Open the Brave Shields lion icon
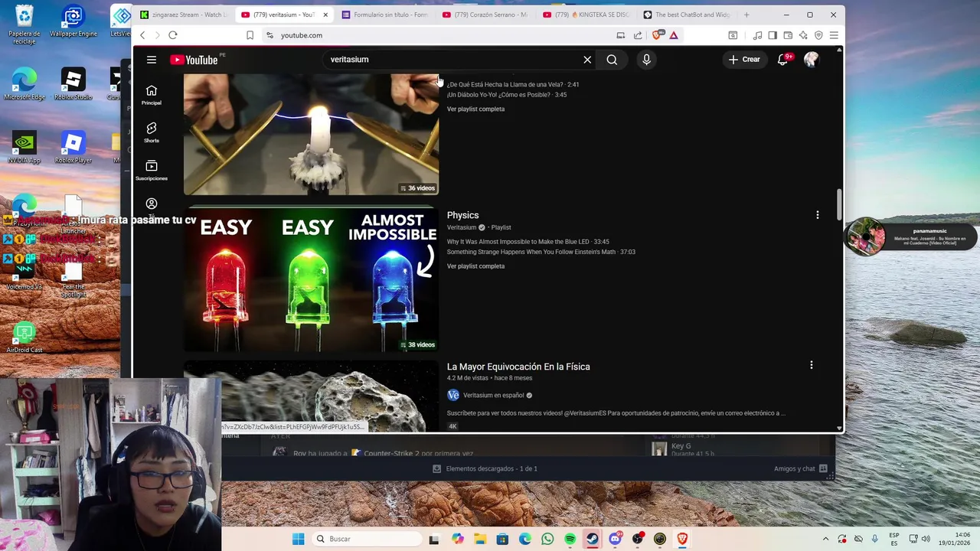The image size is (980, 551). tap(657, 35)
